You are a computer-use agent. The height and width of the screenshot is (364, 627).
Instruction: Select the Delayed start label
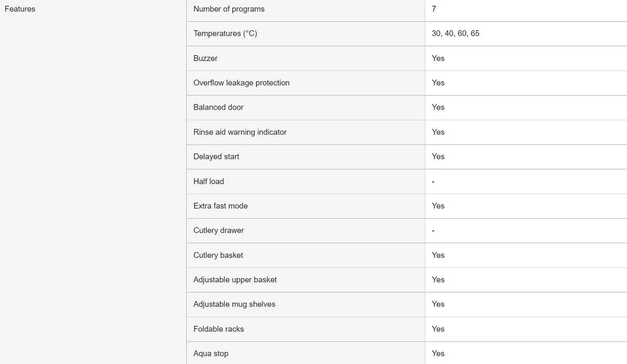[216, 157]
